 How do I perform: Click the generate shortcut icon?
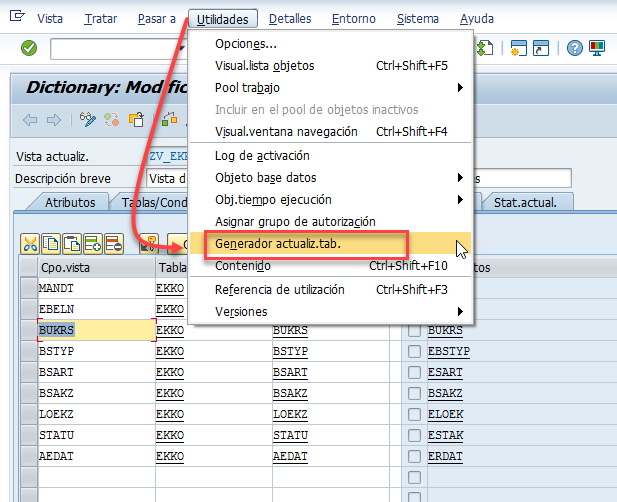pyautogui.click(x=541, y=48)
